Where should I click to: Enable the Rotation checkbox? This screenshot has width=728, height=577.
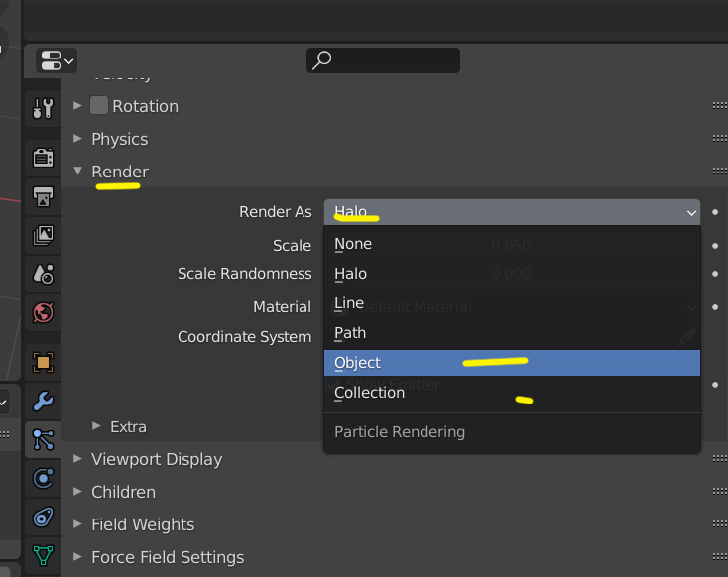point(99,106)
